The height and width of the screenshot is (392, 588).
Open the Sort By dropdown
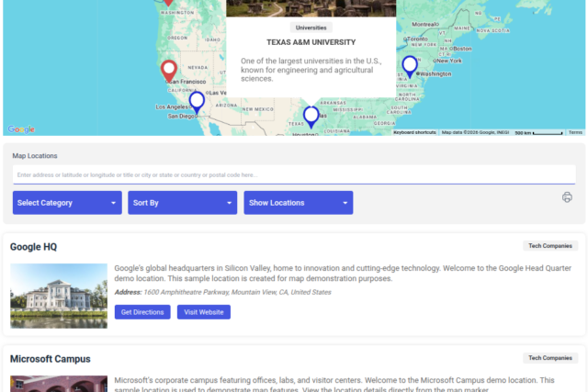[182, 203]
